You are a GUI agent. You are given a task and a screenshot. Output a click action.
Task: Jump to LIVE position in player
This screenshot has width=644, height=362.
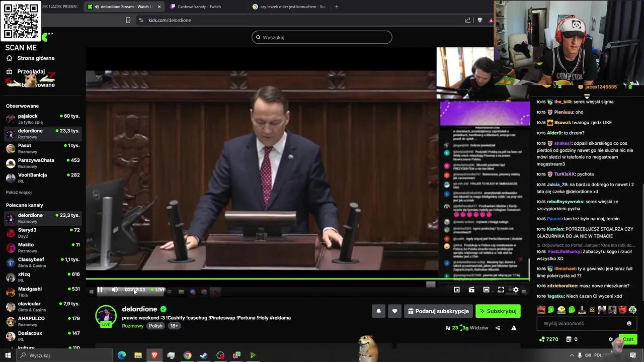158,290
